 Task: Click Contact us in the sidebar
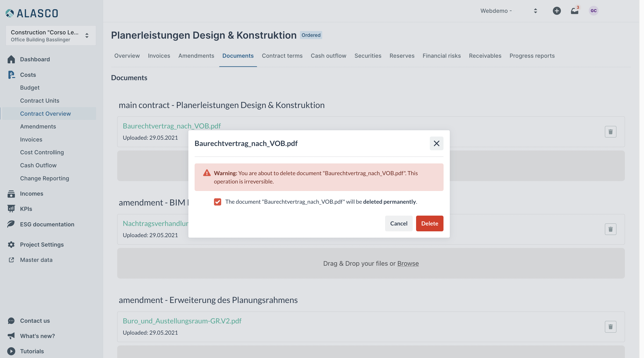35,321
